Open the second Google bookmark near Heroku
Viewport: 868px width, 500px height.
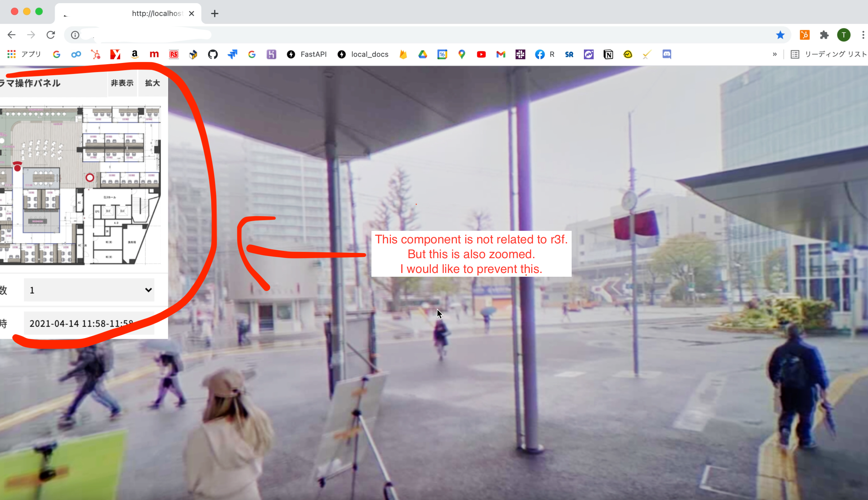[x=252, y=54]
